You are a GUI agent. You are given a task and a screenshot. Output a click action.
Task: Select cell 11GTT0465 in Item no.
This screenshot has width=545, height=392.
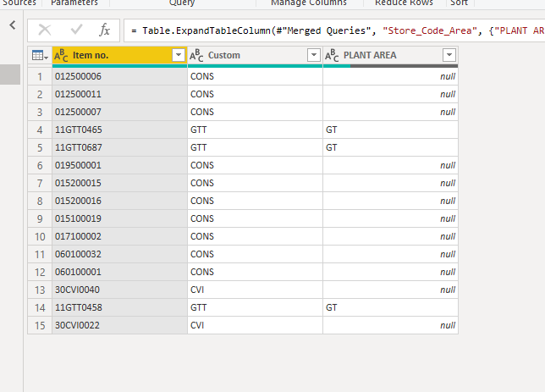click(x=119, y=130)
